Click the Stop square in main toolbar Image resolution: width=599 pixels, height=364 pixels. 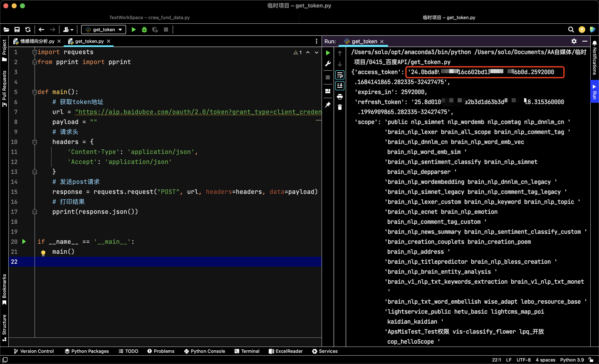click(x=166, y=30)
